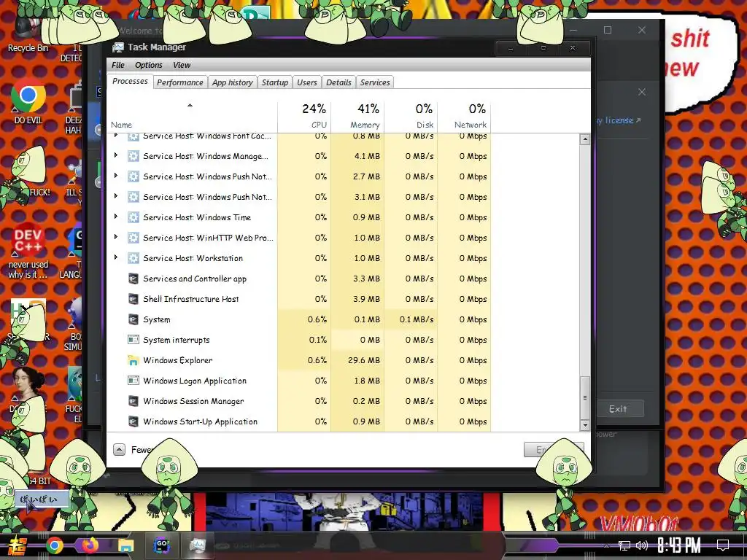Launch Chrome from the taskbar
The height and width of the screenshot is (560, 747).
(x=54, y=545)
